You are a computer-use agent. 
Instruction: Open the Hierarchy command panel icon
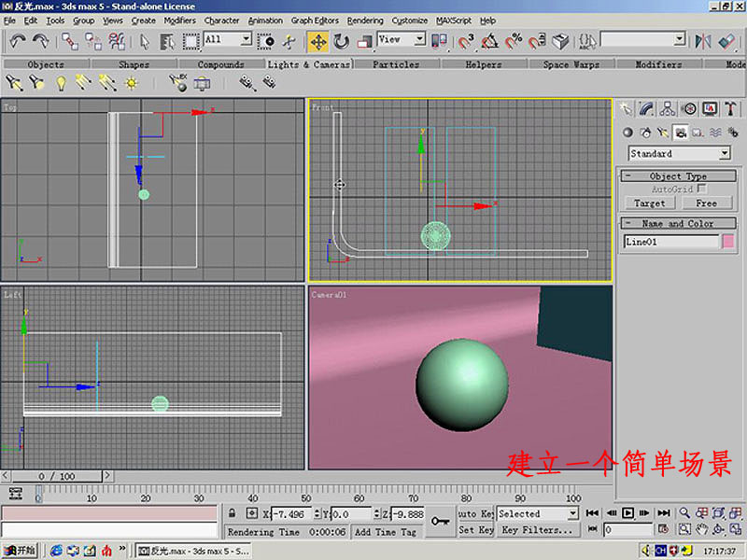(x=668, y=109)
